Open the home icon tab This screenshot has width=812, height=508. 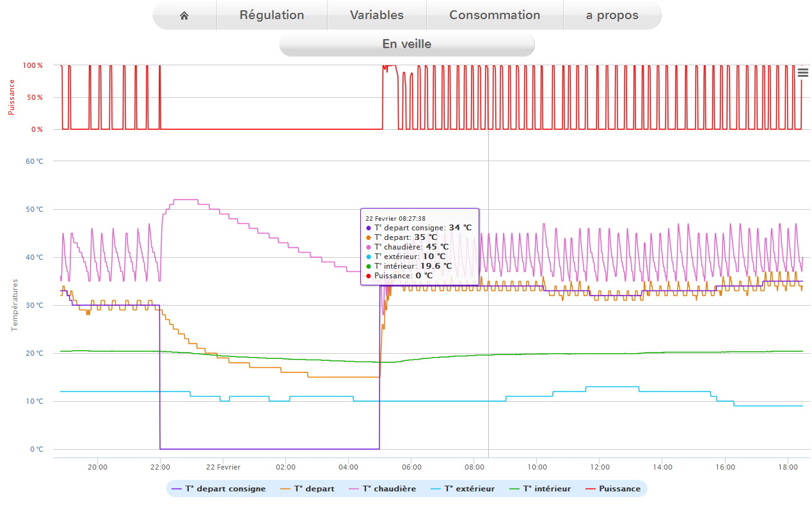pos(184,15)
